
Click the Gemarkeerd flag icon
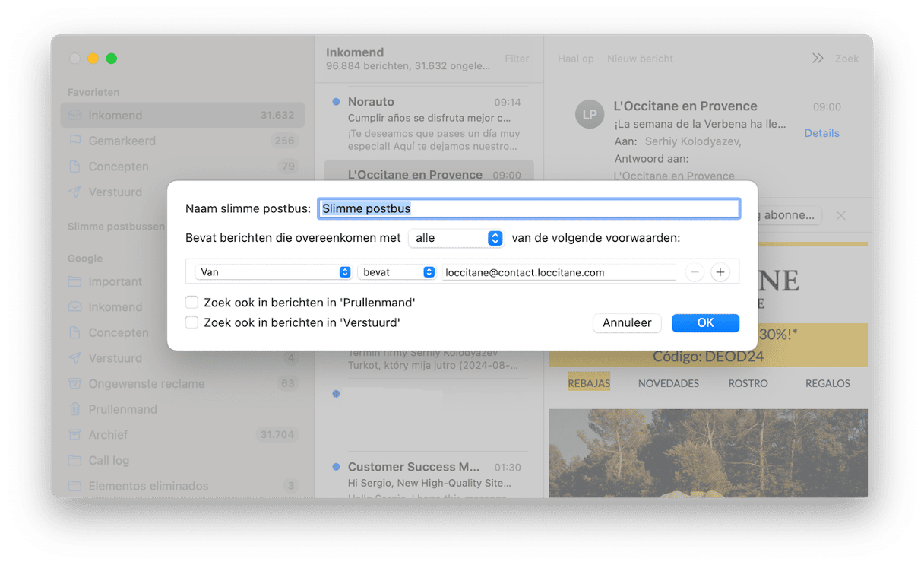coord(74,141)
